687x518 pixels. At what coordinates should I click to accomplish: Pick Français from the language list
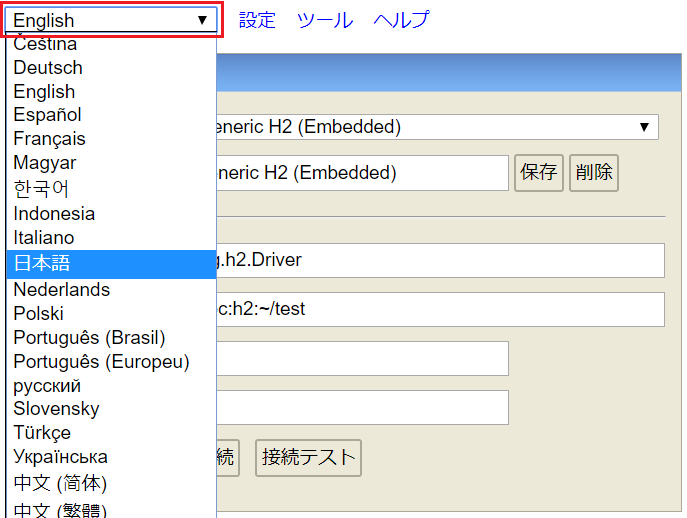49,139
